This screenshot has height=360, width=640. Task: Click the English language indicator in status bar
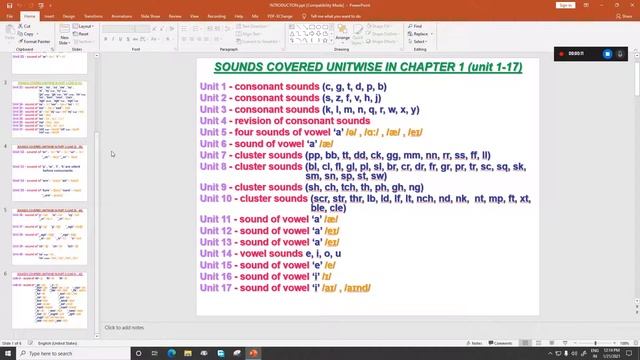coord(57,343)
